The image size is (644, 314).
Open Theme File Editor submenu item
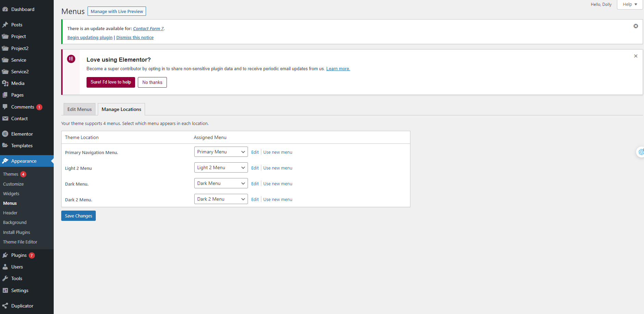(x=20, y=242)
